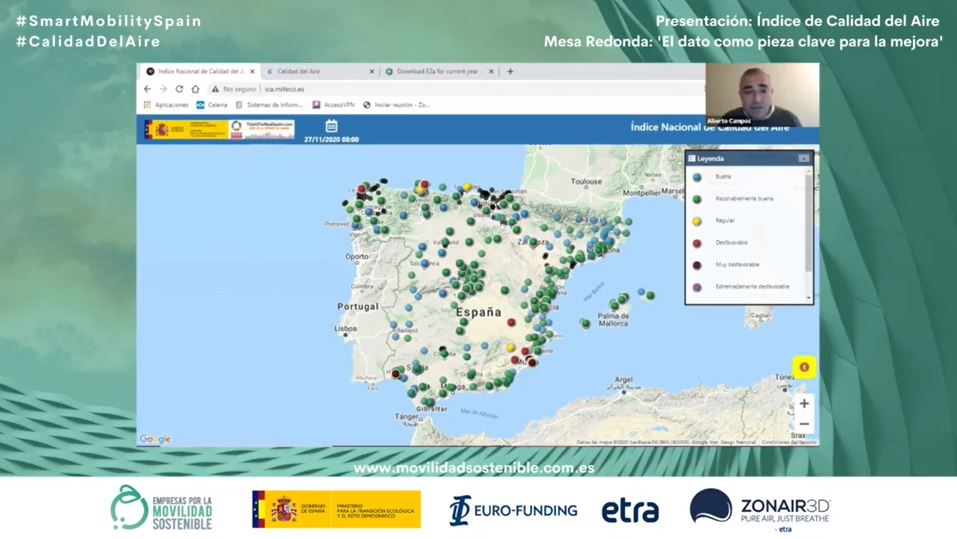
Task: Switch to the 'Índice Nacional de Calidad del Aire' tab
Action: [x=200, y=71]
